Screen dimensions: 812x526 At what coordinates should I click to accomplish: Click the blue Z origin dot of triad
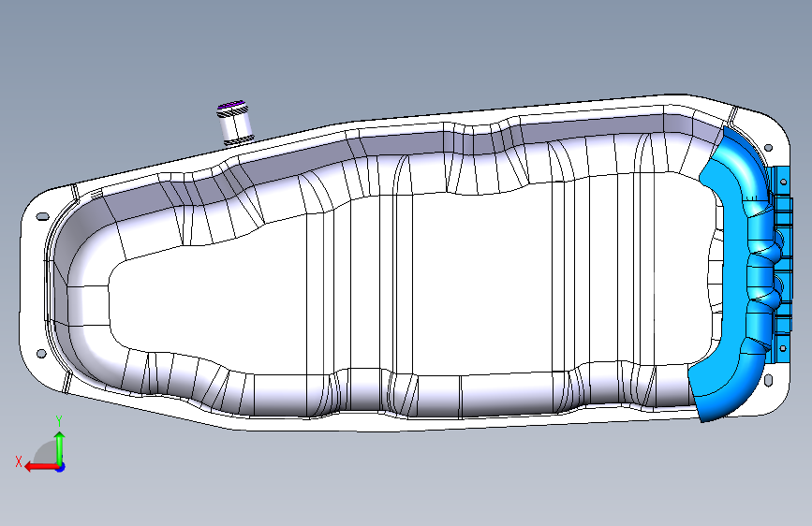click(61, 467)
